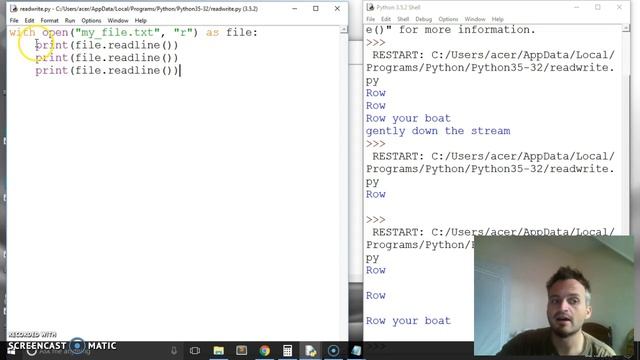The height and width of the screenshot is (360, 640).
Task: Click the first print(file.readline()) line
Action: (107, 45)
